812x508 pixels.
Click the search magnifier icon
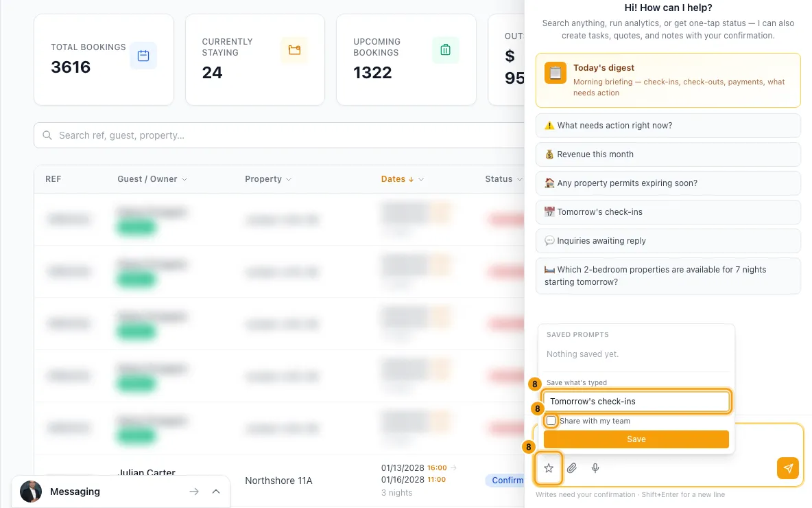click(x=47, y=135)
